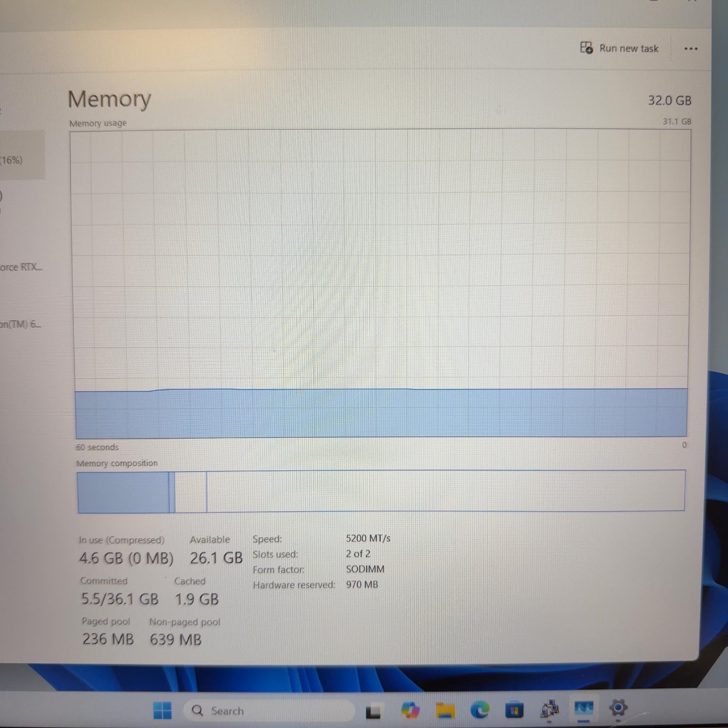Launch Copilot from the taskbar

tap(410, 711)
